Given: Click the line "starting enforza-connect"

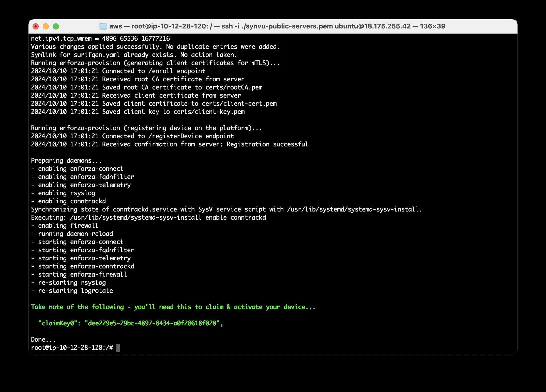Looking at the screenshot, I should [77, 242].
